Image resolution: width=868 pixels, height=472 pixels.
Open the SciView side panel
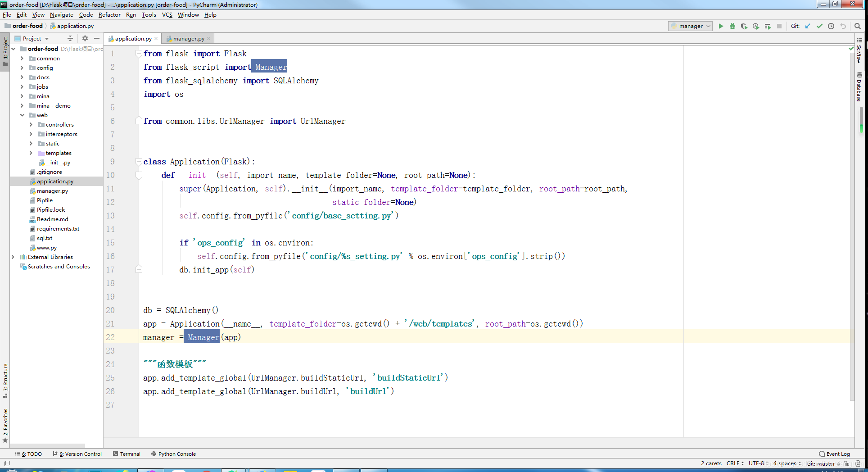[x=859, y=51]
